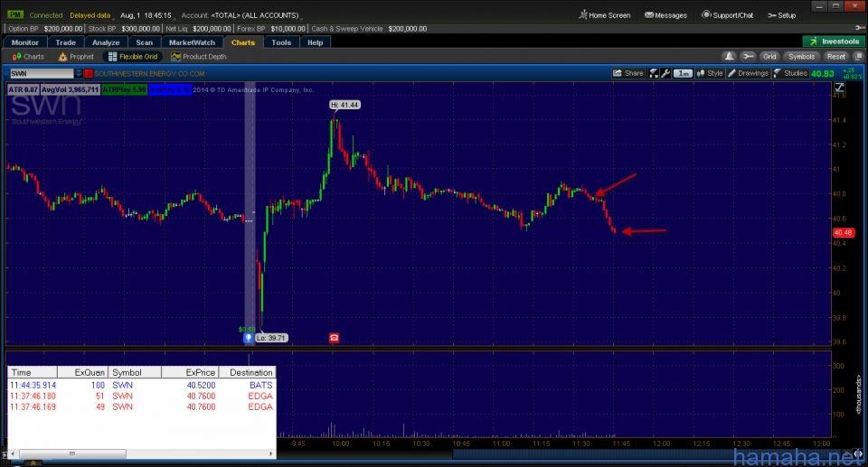Click the Reset button

tap(835, 56)
